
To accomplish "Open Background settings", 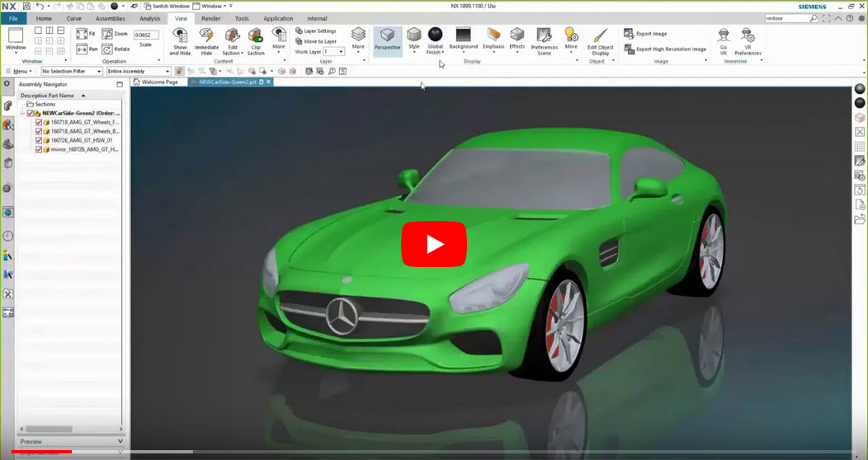I will (464, 39).
